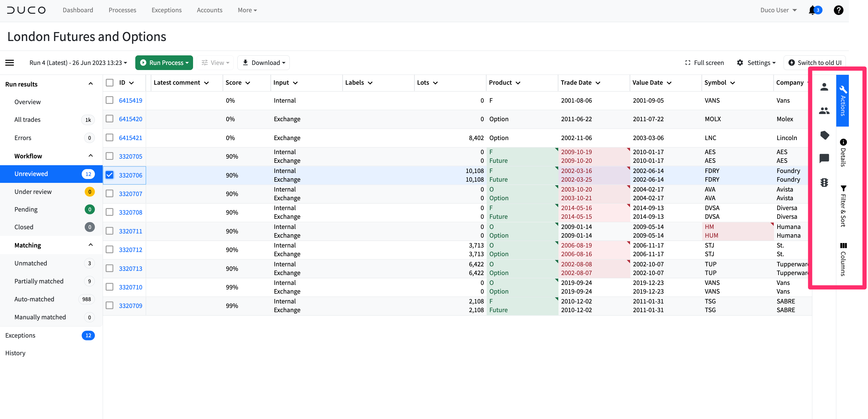This screenshot has width=868, height=419.
Task: Uncheck the checkbox for row 3320706
Action: point(110,175)
